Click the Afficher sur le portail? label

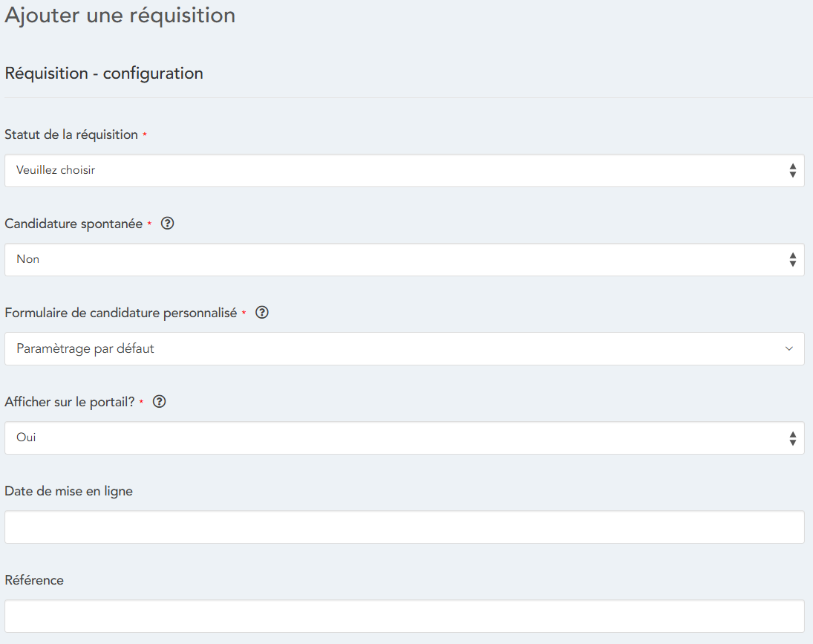pos(69,402)
